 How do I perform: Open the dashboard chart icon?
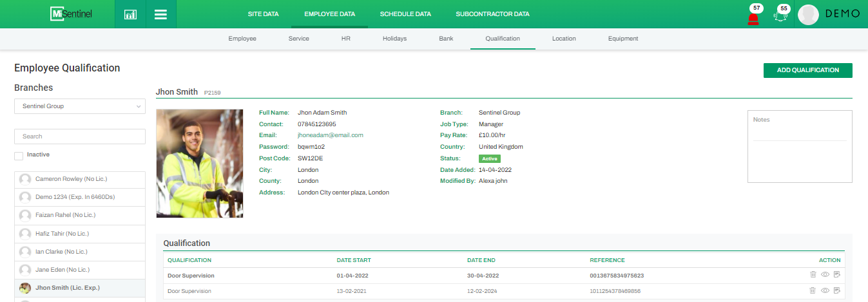pyautogui.click(x=130, y=14)
